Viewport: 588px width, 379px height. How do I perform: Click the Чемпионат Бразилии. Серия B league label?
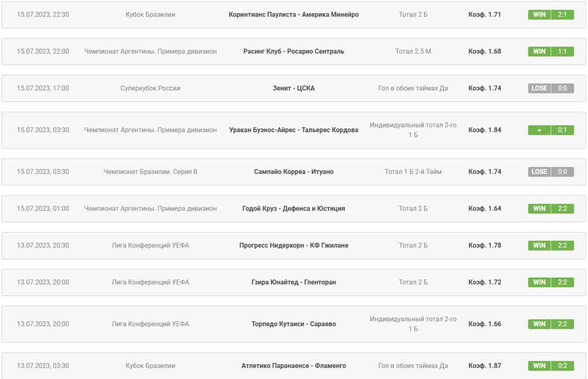(x=150, y=172)
